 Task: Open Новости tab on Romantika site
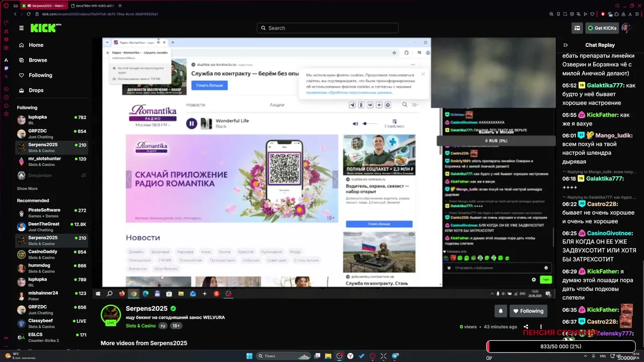tap(196, 105)
